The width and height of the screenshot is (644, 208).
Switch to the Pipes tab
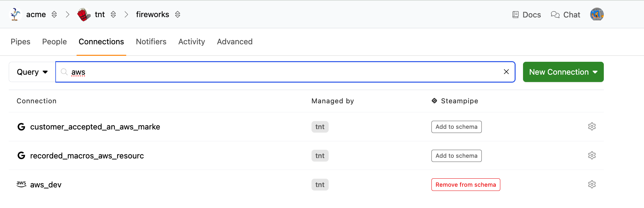[21, 42]
